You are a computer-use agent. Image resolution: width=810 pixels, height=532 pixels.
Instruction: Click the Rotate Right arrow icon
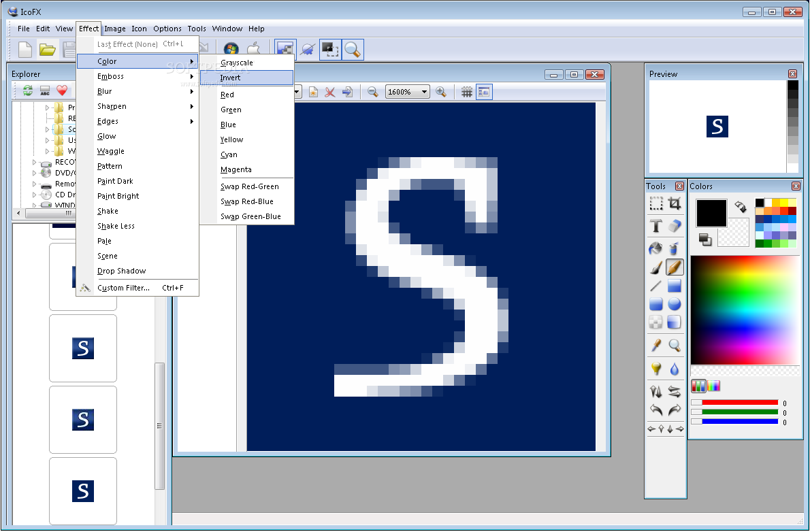674,410
